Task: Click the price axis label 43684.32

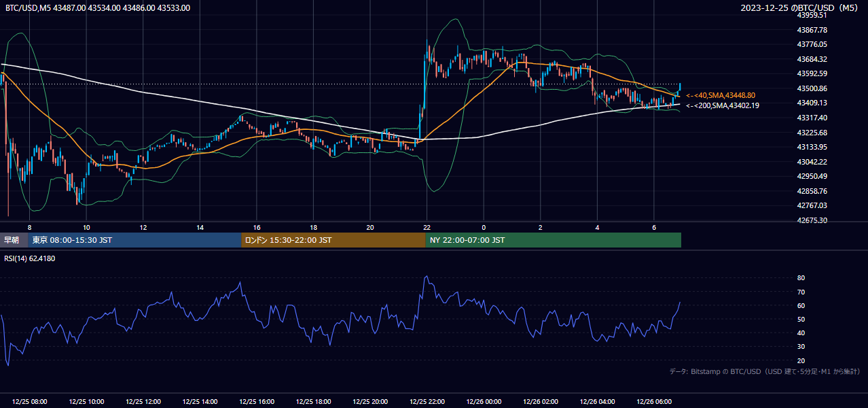Action: pos(812,59)
